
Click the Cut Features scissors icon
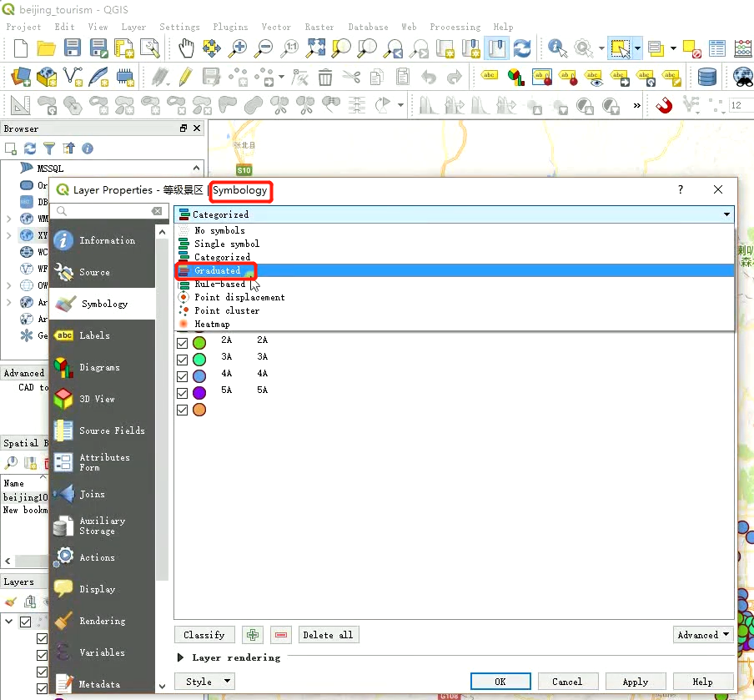(351, 77)
